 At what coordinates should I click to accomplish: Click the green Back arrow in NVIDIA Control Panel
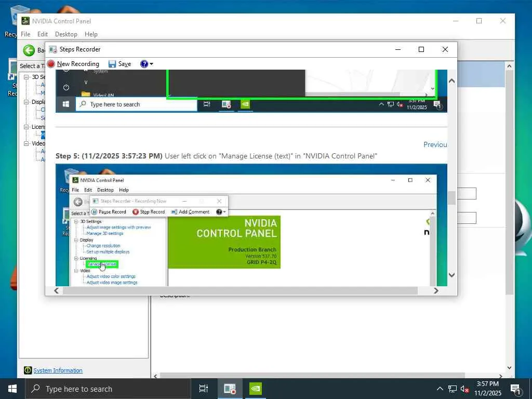29,50
